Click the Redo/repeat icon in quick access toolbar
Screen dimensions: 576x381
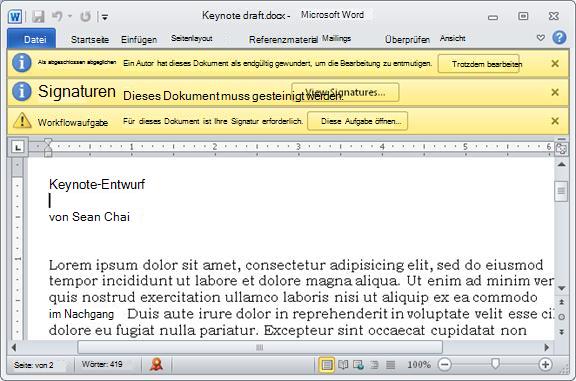click(x=85, y=17)
